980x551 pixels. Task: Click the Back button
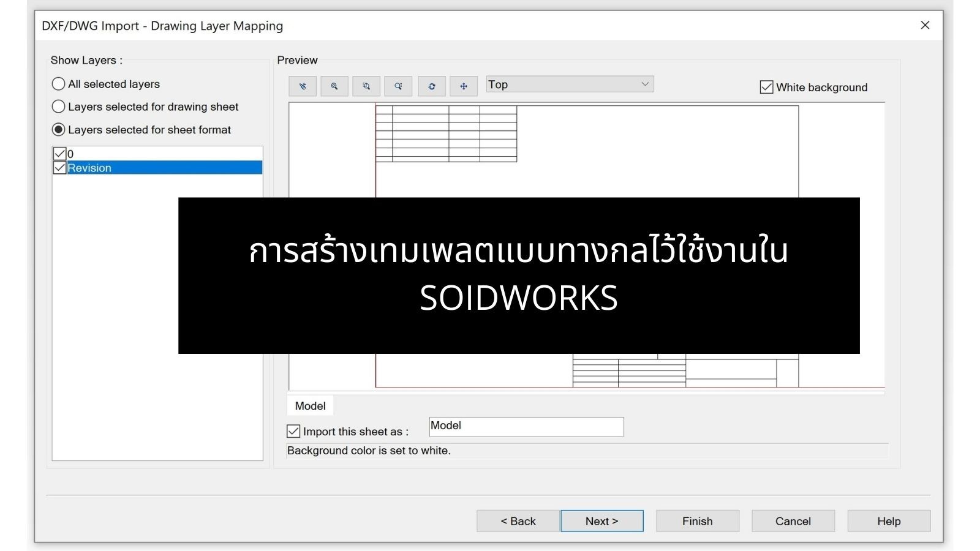518,521
